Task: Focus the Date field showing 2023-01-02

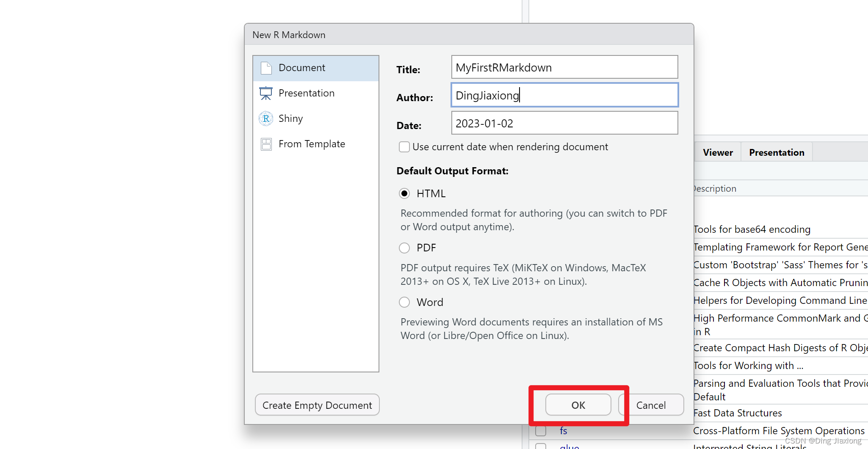Action: point(564,123)
